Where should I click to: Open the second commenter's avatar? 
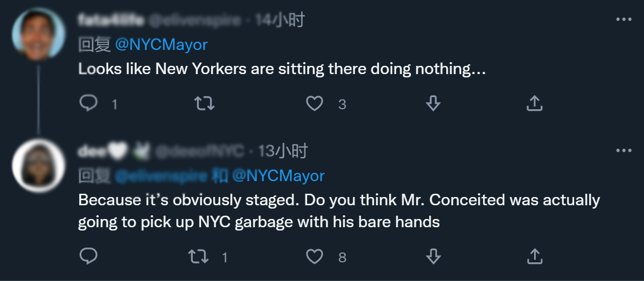pyautogui.click(x=38, y=165)
